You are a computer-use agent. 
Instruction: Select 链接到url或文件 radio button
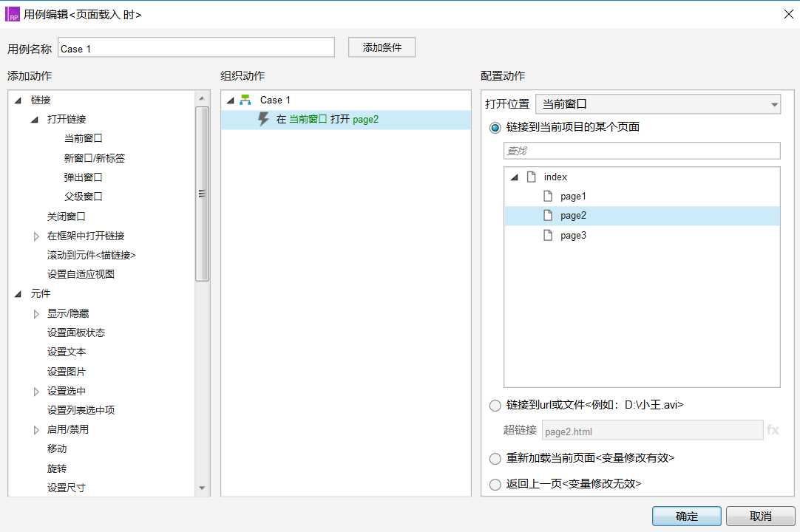(x=495, y=406)
